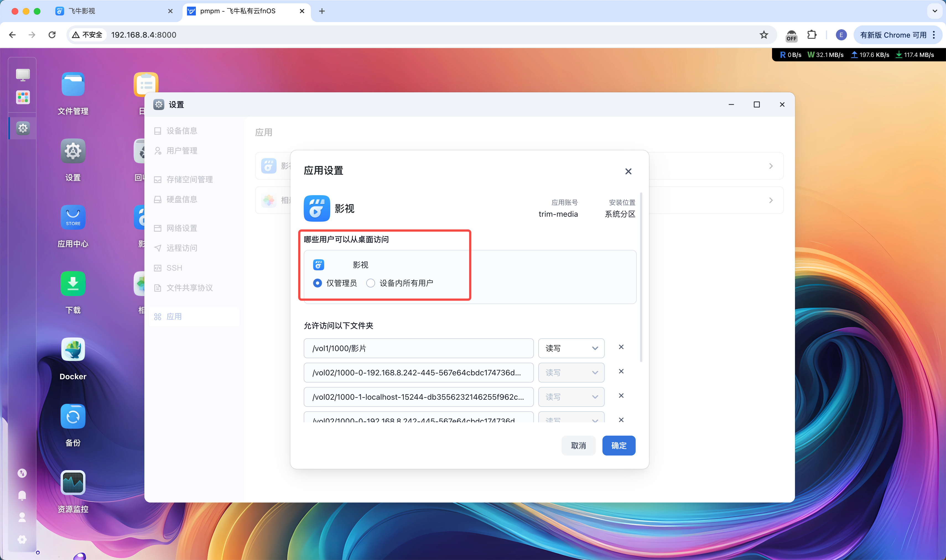Click the launchpad grid icon in the dock
Image resolution: width=946 pixels, height=560 pixels.
(x=23, y=97)
